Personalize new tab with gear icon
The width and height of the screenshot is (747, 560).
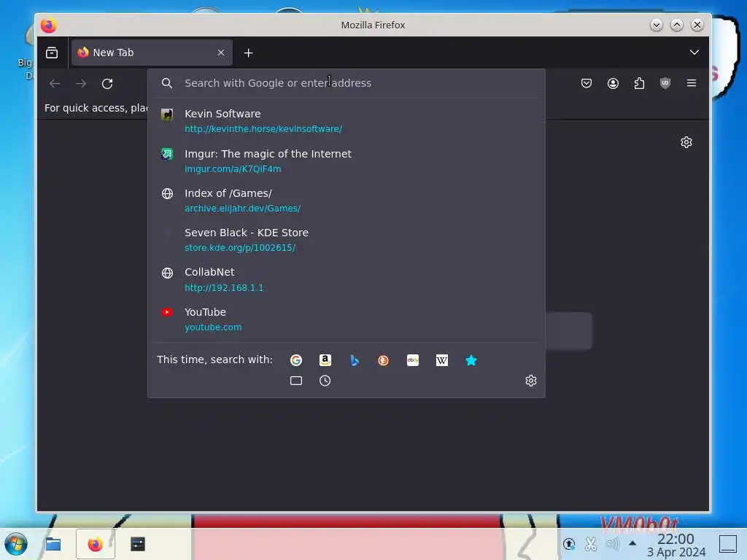[x=686, y=142]
